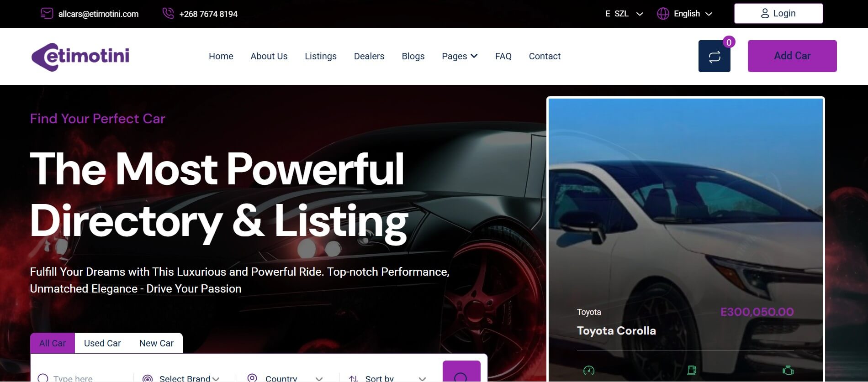The width and height of the screenshot is (868, 382).
Task: Go to the Dealers page
Action: pyautogui.click(x=369, y=56)
